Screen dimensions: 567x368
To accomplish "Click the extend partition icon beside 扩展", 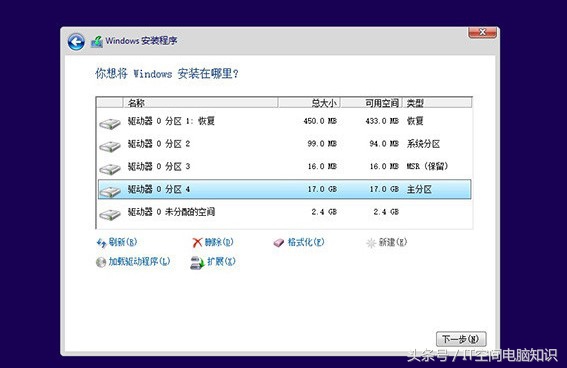I will (197, 263).
